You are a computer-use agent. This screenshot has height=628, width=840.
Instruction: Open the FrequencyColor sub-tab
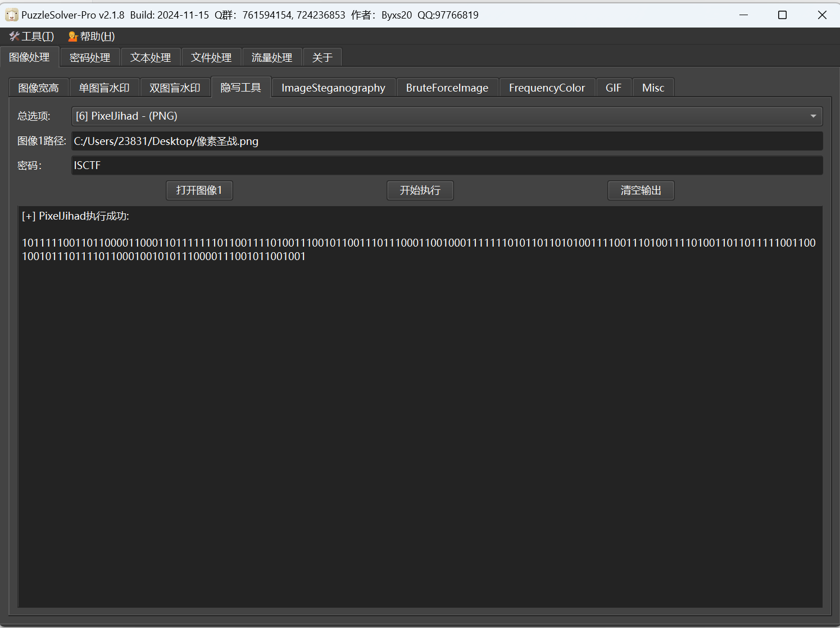point(547,88)
